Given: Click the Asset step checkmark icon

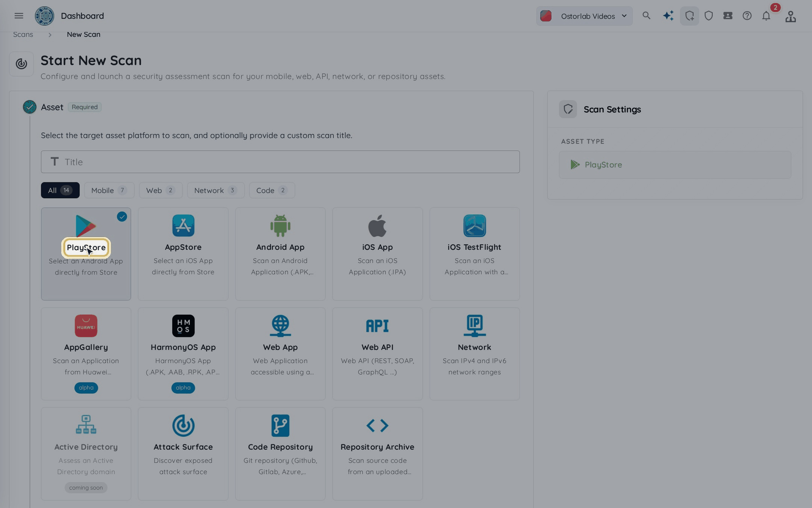Looking at the screenshot, I should coord(30,107).
